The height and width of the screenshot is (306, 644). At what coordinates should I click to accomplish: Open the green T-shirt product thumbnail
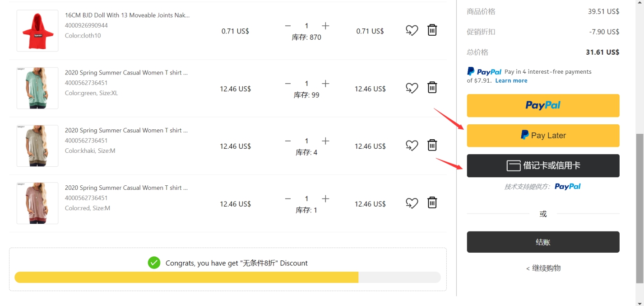[37, 88]
